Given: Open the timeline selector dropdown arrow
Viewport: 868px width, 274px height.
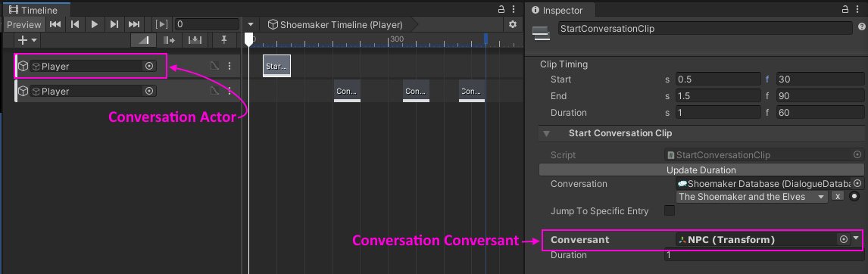Looking at the screenshot, I should click(251, 25).
